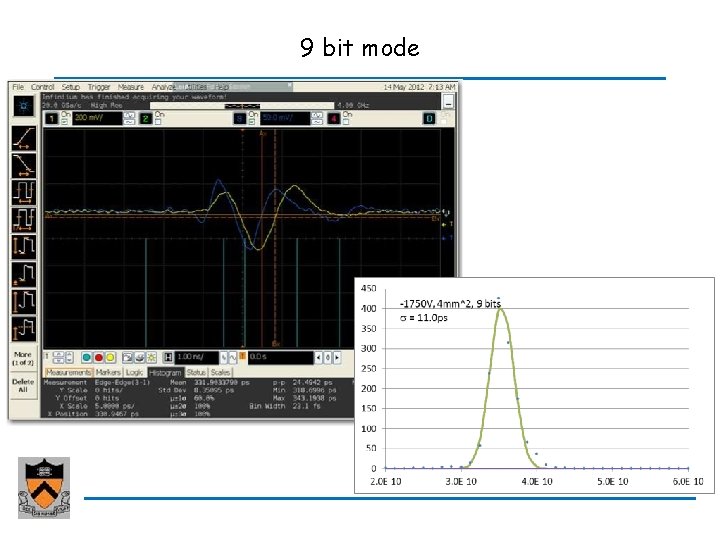Click the 0.0 s horizontal position field
This screenshot has height=540, width=720.
coord(281,357)
